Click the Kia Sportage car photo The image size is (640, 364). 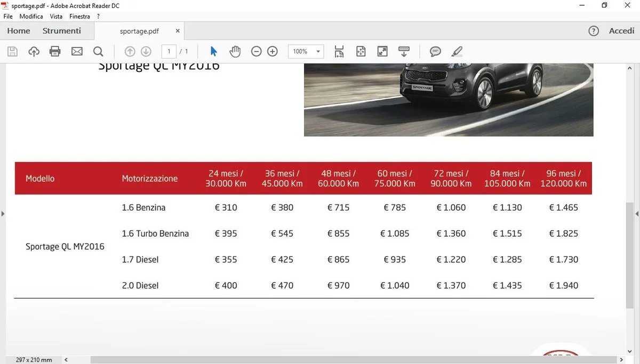pyautogui.click(x=449, y=99)
